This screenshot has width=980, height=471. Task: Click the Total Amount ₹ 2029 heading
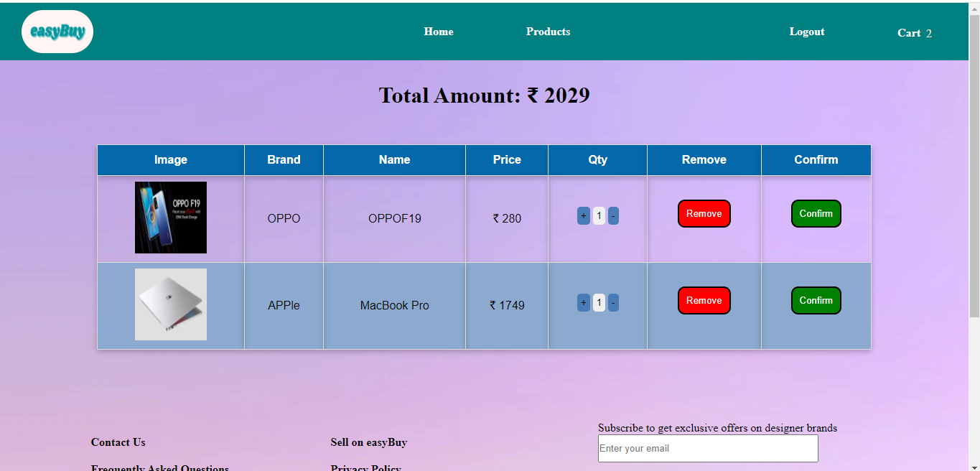(x=485, y=95)
